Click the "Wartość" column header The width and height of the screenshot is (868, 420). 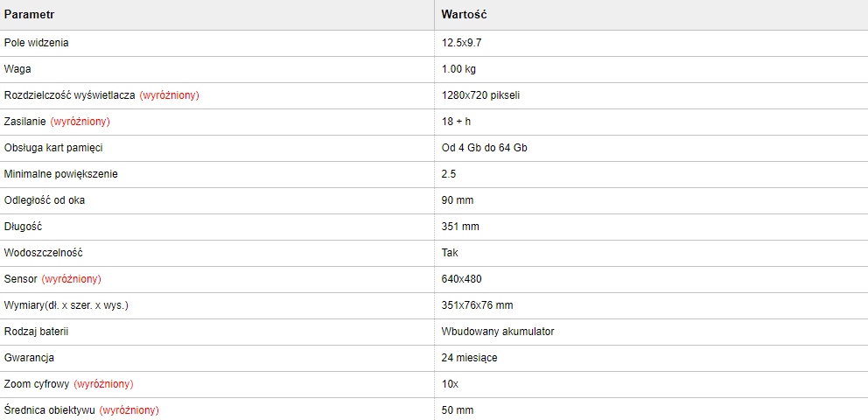click(x=465, y=16)
